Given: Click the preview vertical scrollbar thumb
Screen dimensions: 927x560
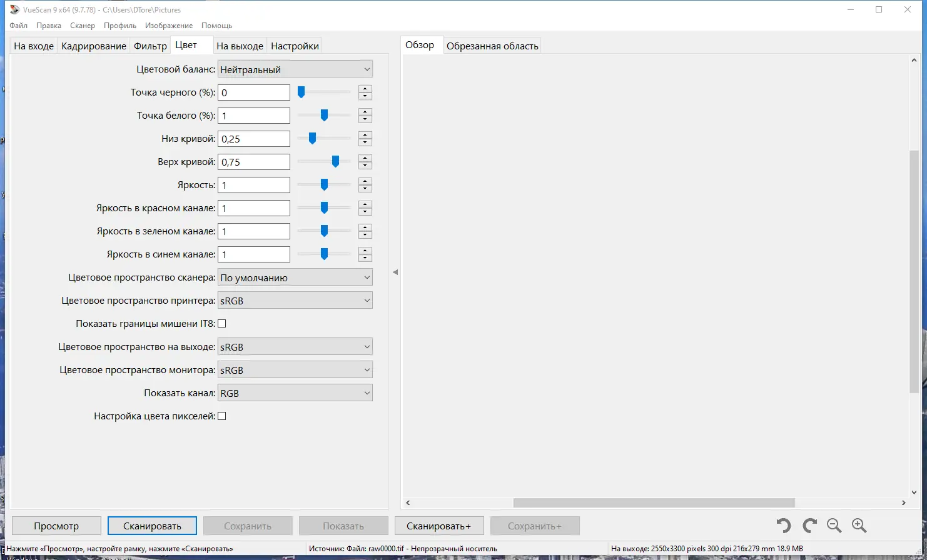Looking at the screenshot, I should [x=914, y=271].
